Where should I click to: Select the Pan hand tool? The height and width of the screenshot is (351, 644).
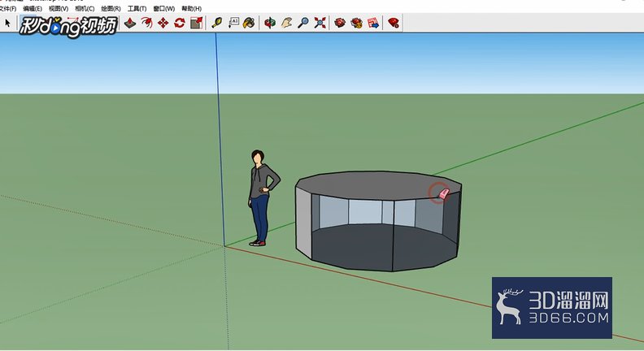click(x=286, y=23)
